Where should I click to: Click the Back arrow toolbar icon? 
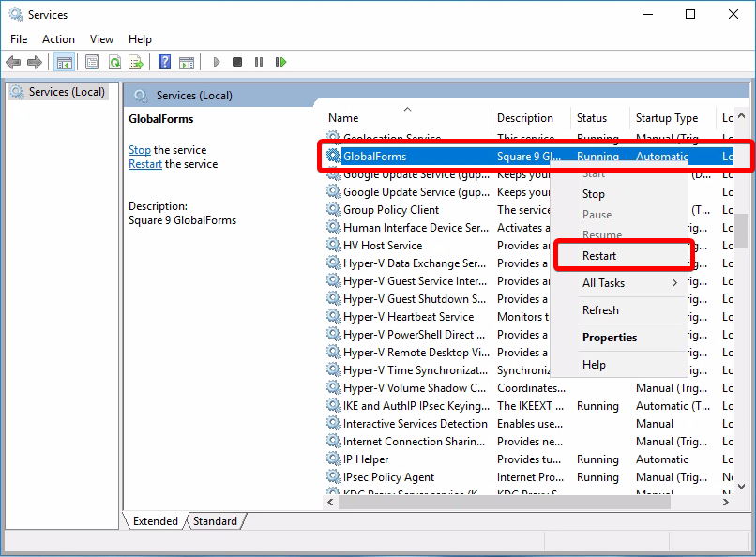pos(13,62)
